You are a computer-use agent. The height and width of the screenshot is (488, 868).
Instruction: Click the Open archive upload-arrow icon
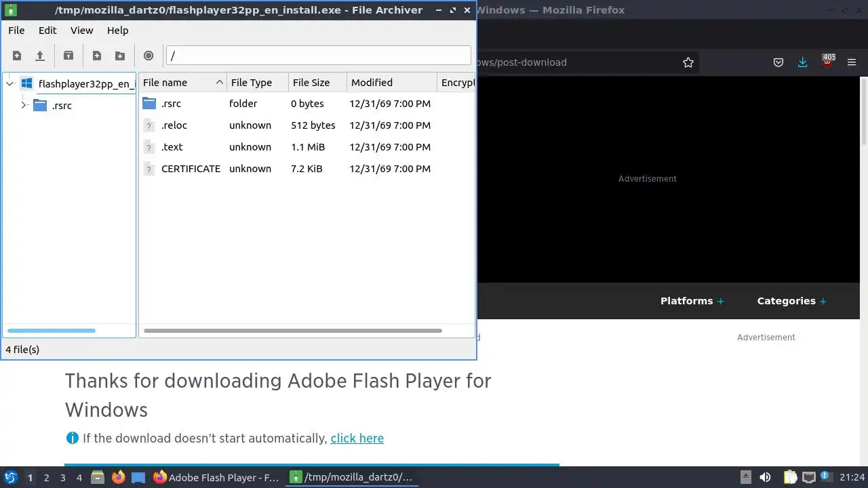click(40, 56)
